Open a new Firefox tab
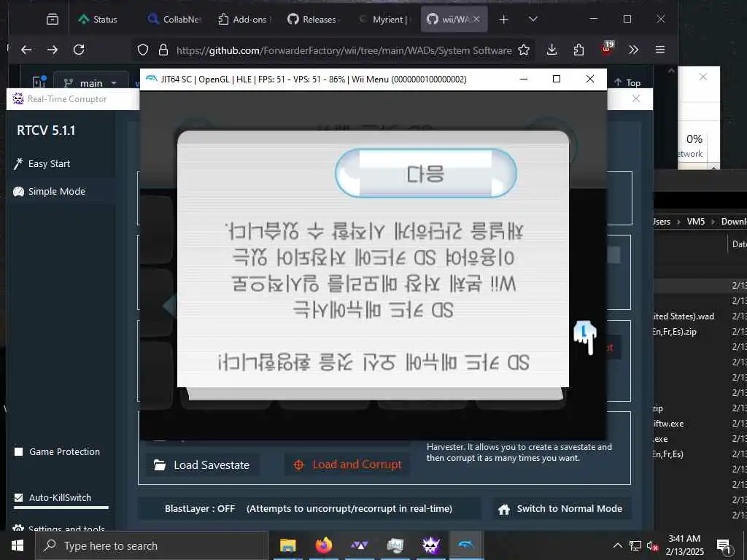Screen dimensions: 747x560 pyautogui.click(x=503, y=19)
